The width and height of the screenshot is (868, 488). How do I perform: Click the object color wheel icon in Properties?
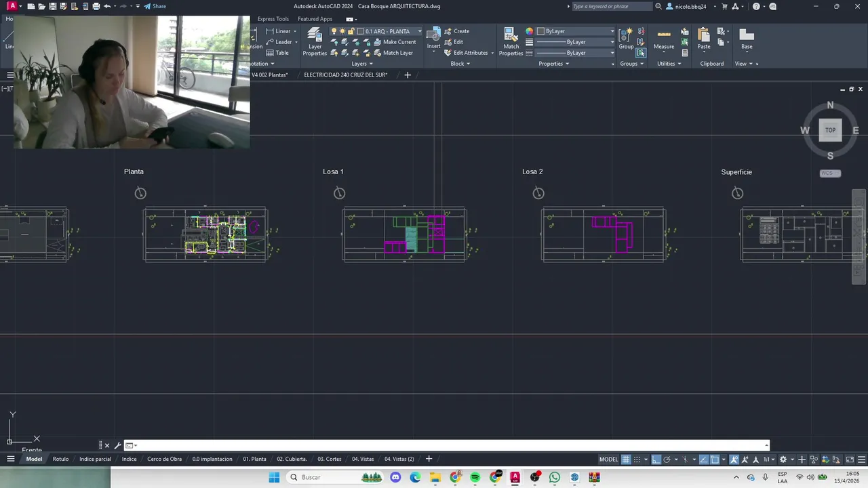pyautogui.click(x=530, y=31)
